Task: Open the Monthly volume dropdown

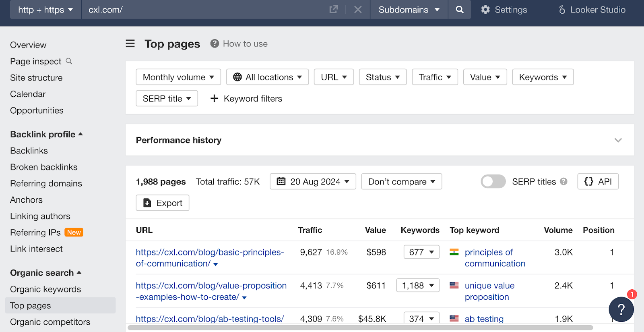Action: [x=178, y=77]
